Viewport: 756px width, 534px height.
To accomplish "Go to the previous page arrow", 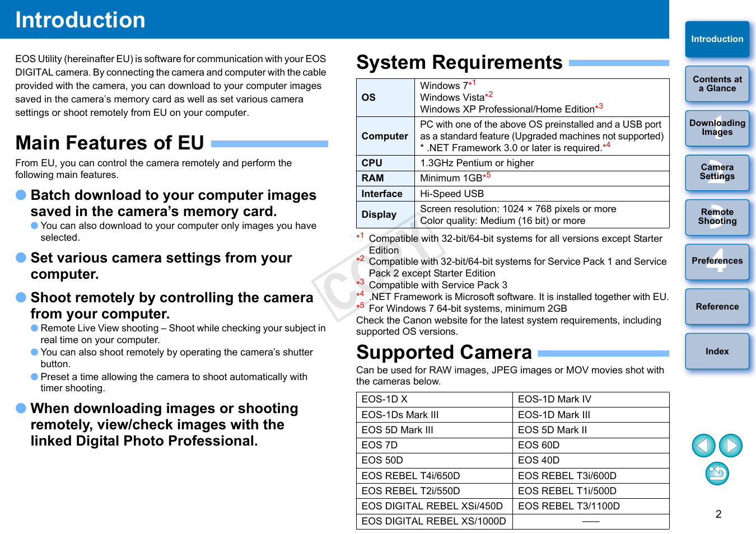I will 703,446.
